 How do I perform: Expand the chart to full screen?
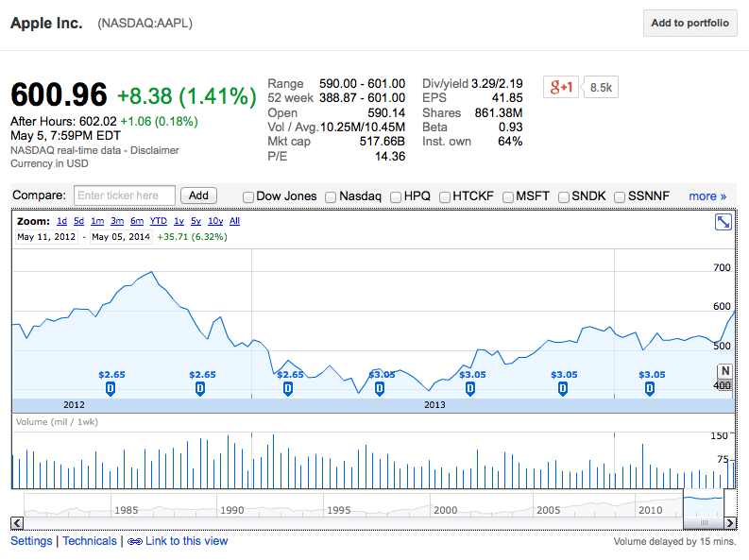(x=723, y=222)
